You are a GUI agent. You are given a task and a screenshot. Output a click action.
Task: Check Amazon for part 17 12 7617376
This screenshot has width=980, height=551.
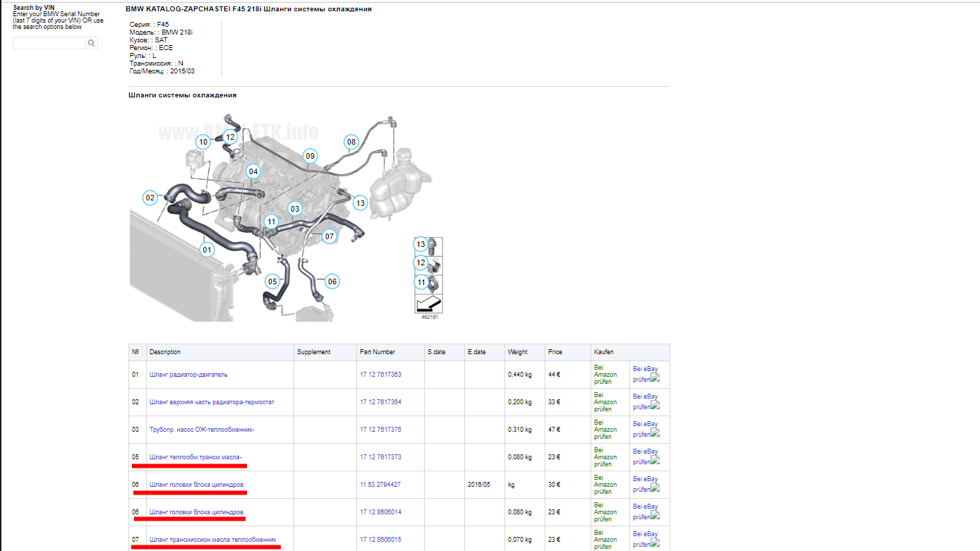605,430
